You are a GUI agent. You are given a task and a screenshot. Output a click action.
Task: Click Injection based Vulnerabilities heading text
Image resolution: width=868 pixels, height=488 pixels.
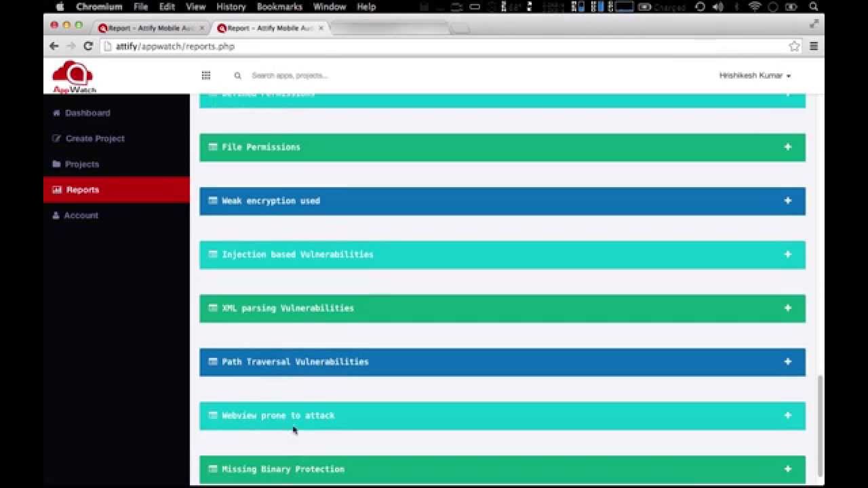[x=298, y=254]
